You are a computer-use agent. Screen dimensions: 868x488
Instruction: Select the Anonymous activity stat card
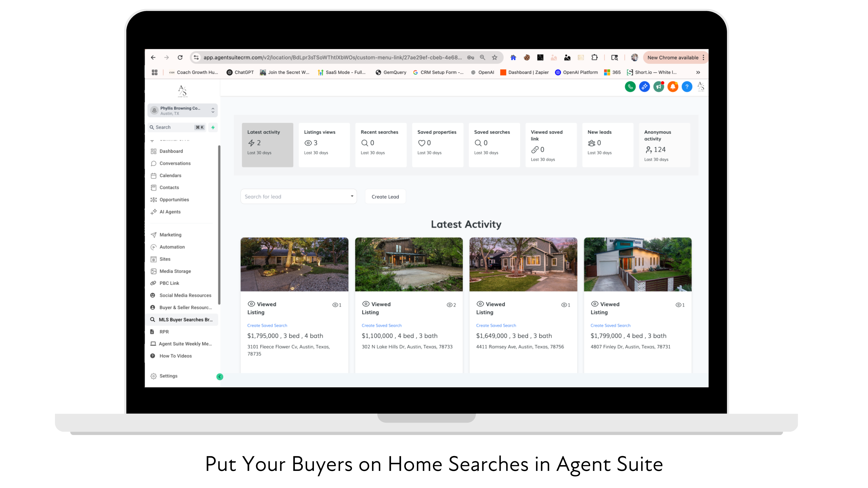tap(664, 145)
